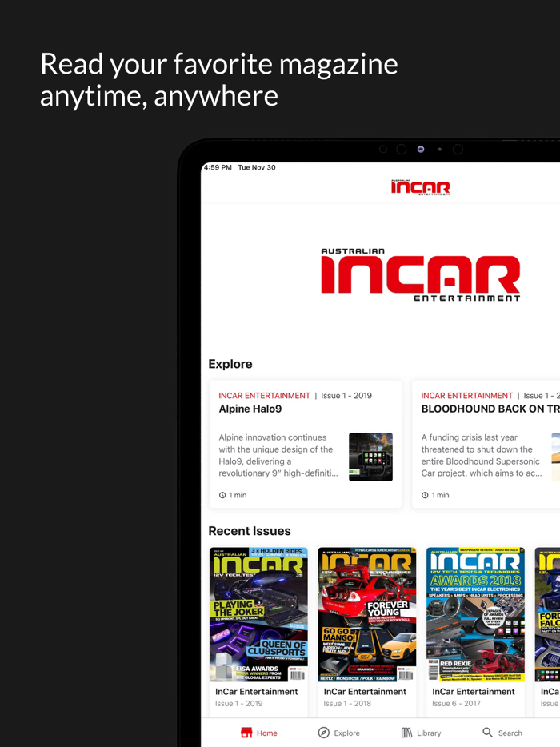The width and height of the screenshot is (560, 747).
Task: Click INCAR ENTERTAINMENT label on Bloodhound card
Action: [x=467, y=396]
